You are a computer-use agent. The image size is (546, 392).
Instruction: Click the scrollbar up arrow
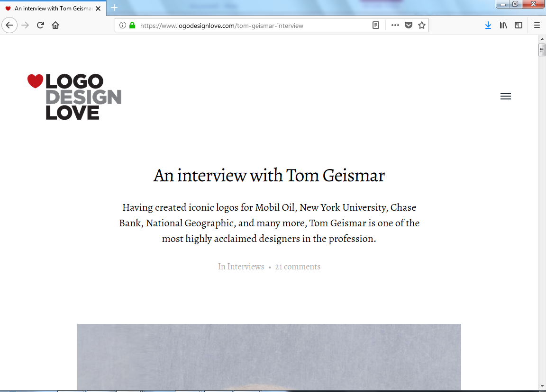[542, 39]
